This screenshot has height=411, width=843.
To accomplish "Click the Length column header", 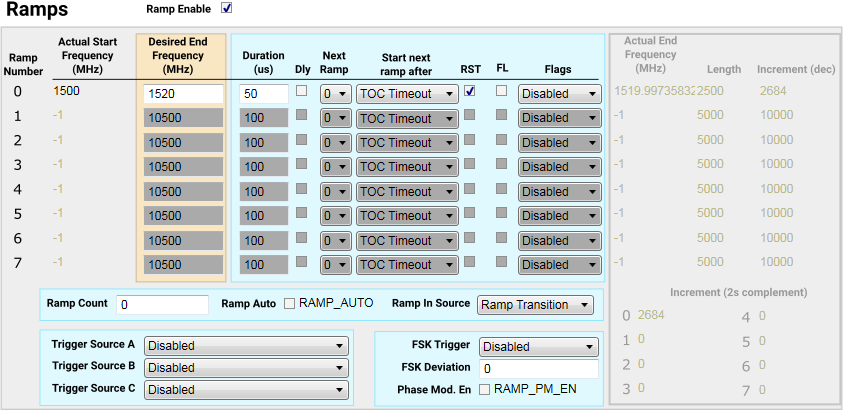I will (724, 69).
